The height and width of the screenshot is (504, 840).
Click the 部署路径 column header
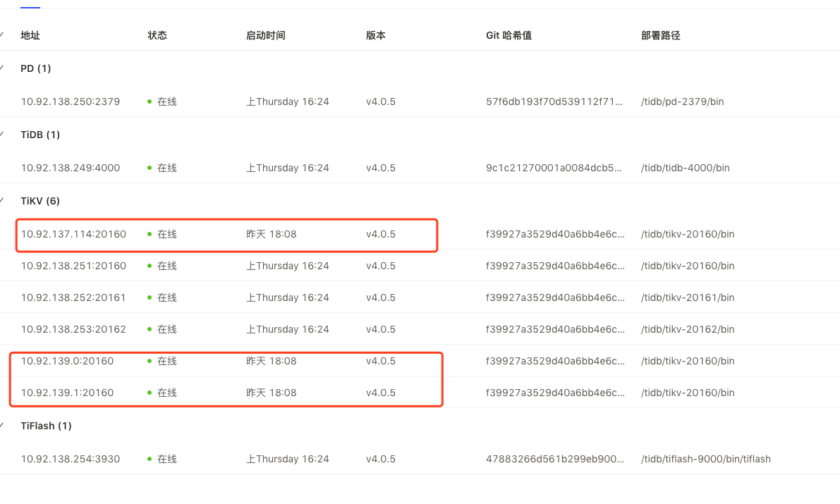coord(660,35)
